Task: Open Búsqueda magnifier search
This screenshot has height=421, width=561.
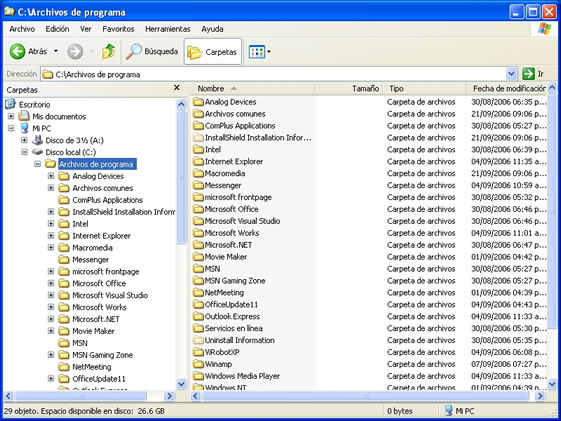Action: (133, 52)
